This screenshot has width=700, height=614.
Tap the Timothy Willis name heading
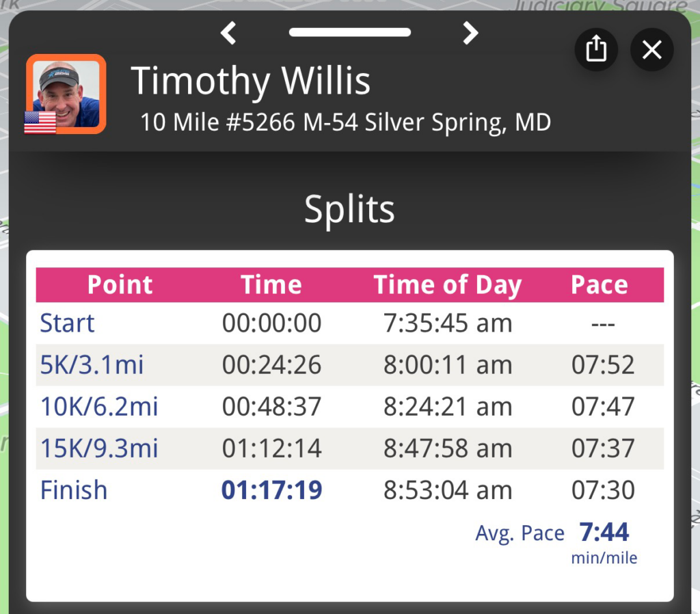[250, 81]
